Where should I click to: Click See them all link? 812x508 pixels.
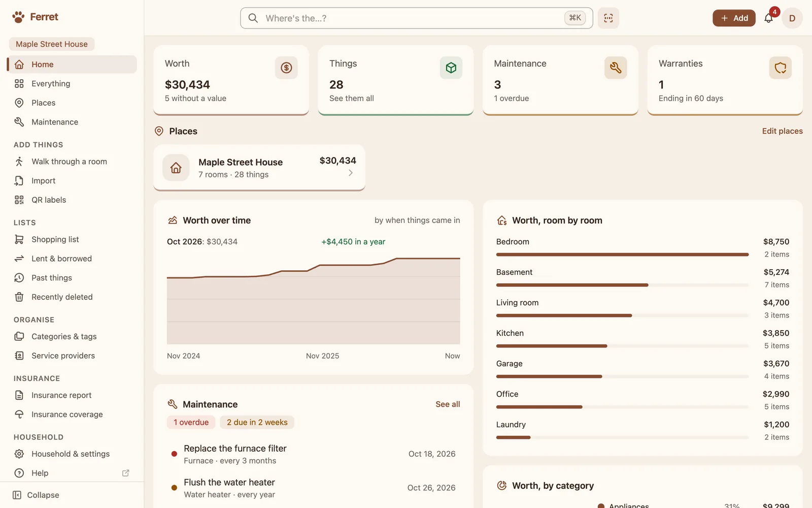click(x=351, y=99)
